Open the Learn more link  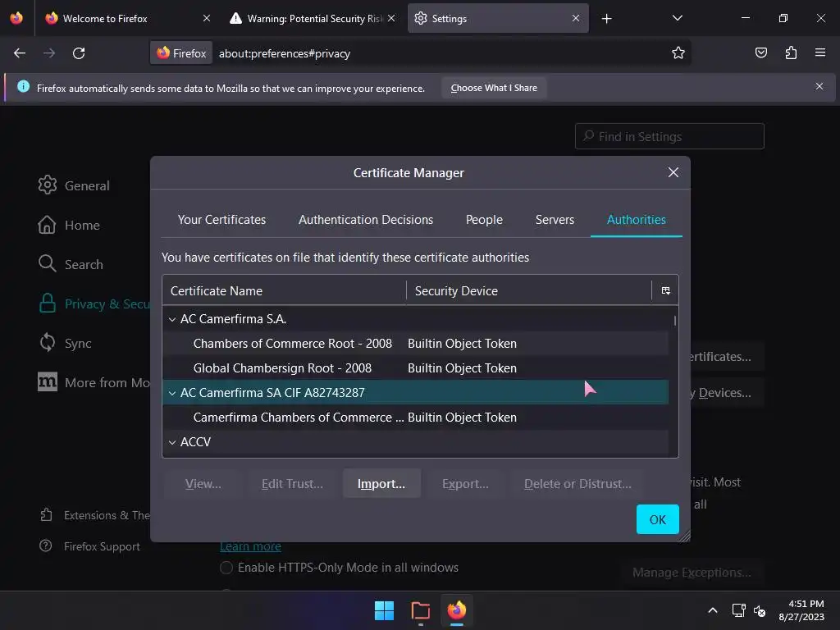pyautogui.click(x=250, y=546)
